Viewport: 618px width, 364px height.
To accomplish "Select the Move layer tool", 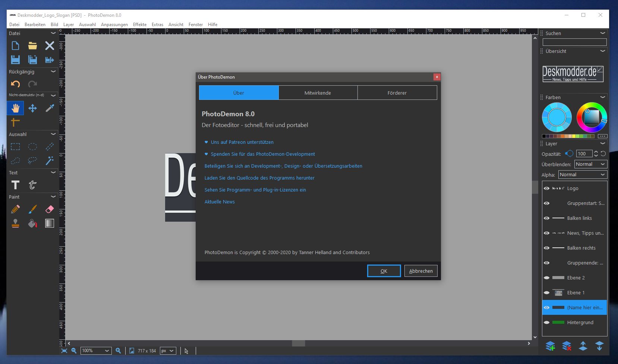I will pyautogui.click(x=32, y=108).
